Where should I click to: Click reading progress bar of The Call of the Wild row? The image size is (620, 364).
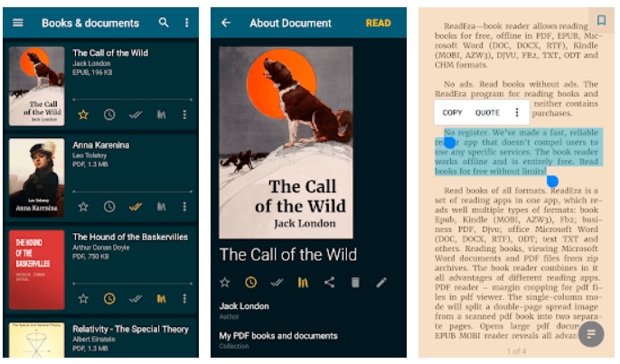coord(133,99)
